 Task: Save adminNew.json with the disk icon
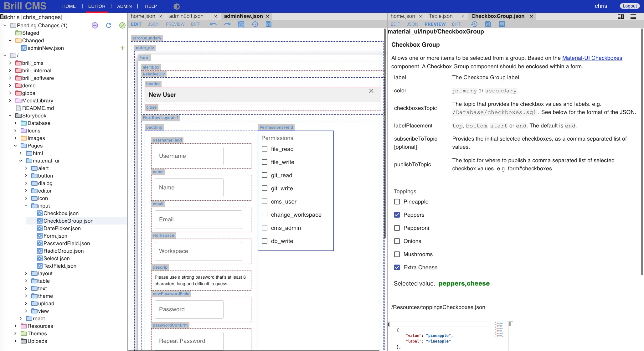(268, 24)
